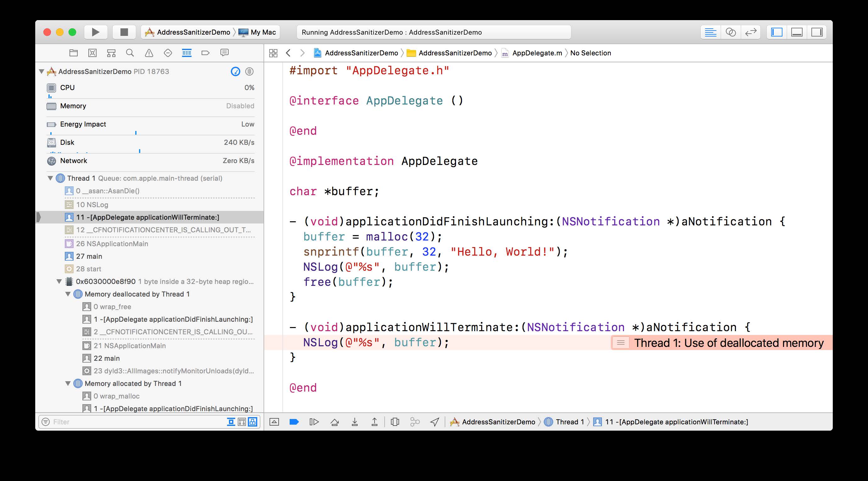Screen dimensions: 868x481
Task: Toggle crashed-threads-only filter button
Action: pos(231,422)
